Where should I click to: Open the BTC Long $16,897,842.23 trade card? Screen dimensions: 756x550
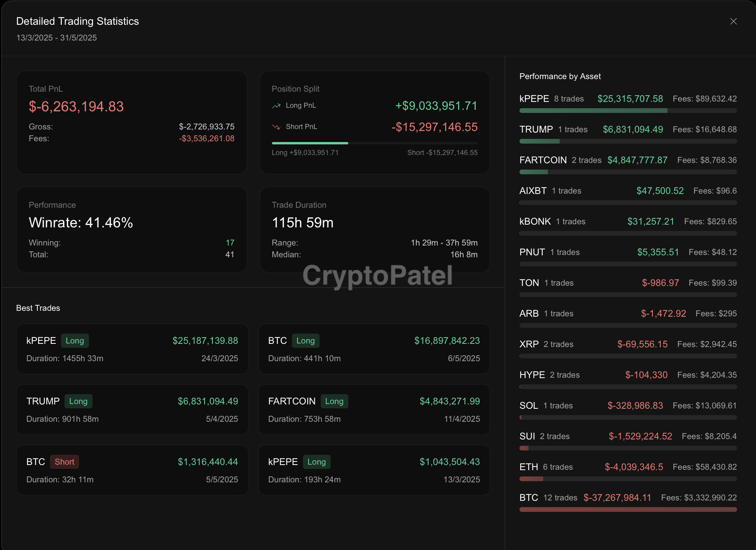374,349
